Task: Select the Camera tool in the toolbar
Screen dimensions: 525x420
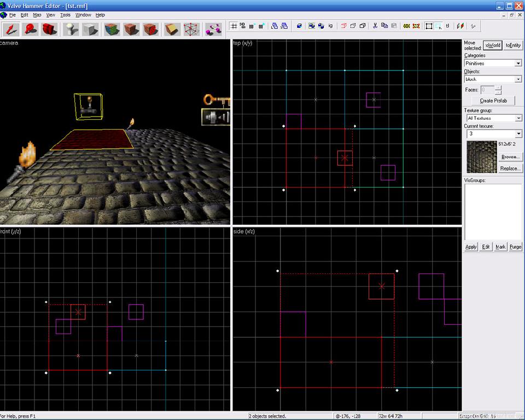Action: (x=49, y=29)
